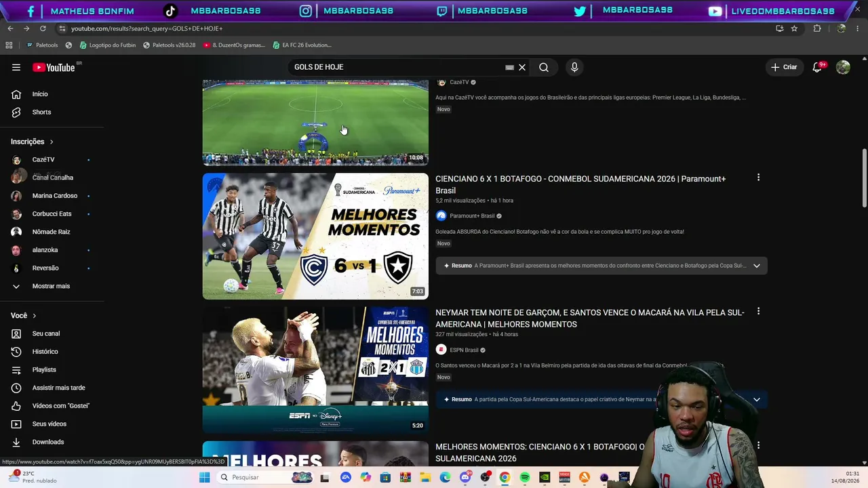Open the NEYMAR TEM NOITE DE GARÇOM title
Image resolution: width=868 pixels, height=488 pixels.
pyautogui.click(x=589, y=319)
